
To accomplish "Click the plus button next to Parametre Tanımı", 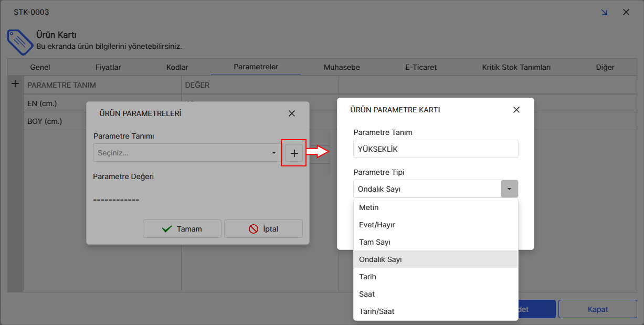I will pos(294,153).
